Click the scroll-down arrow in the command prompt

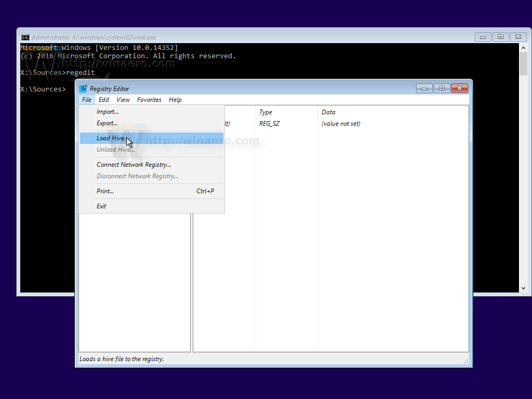pyautogui.click(x=523, y=287)
